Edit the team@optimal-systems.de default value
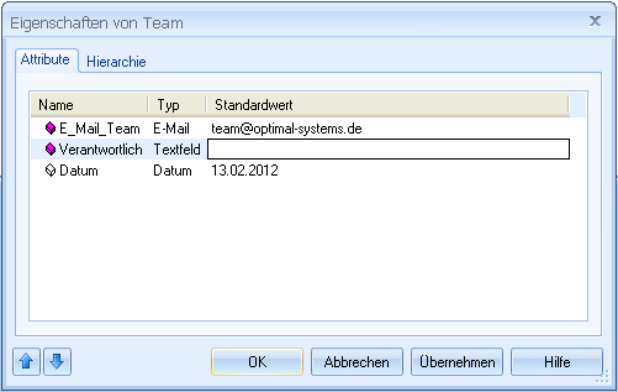 [x=287, y=128]
